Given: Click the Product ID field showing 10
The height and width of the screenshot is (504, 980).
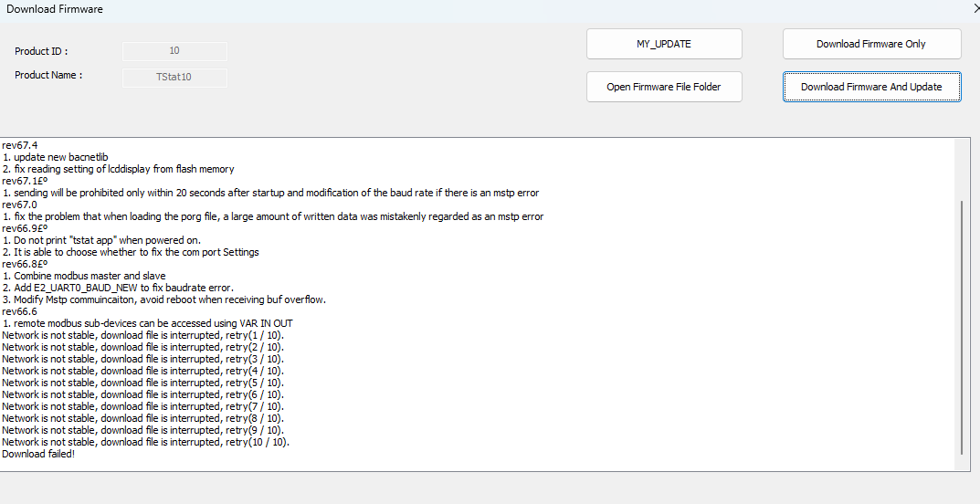Looking at the screenshot, I should click(174, 51).
